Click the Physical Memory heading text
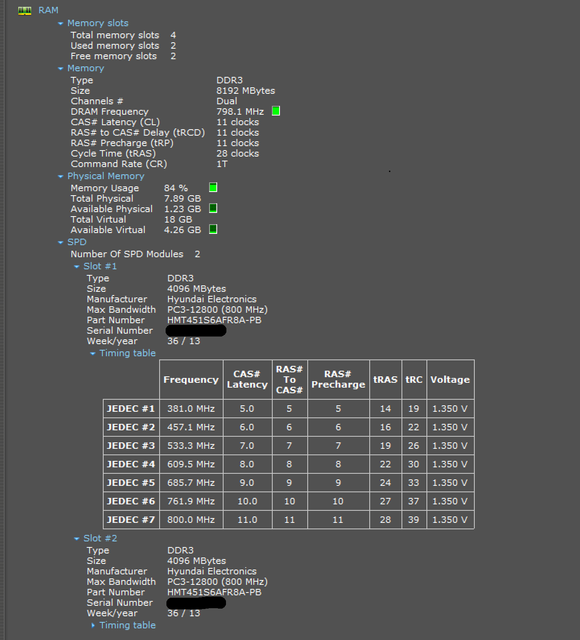This screenshot has height=640, width=580. click(x=106, y=176)
